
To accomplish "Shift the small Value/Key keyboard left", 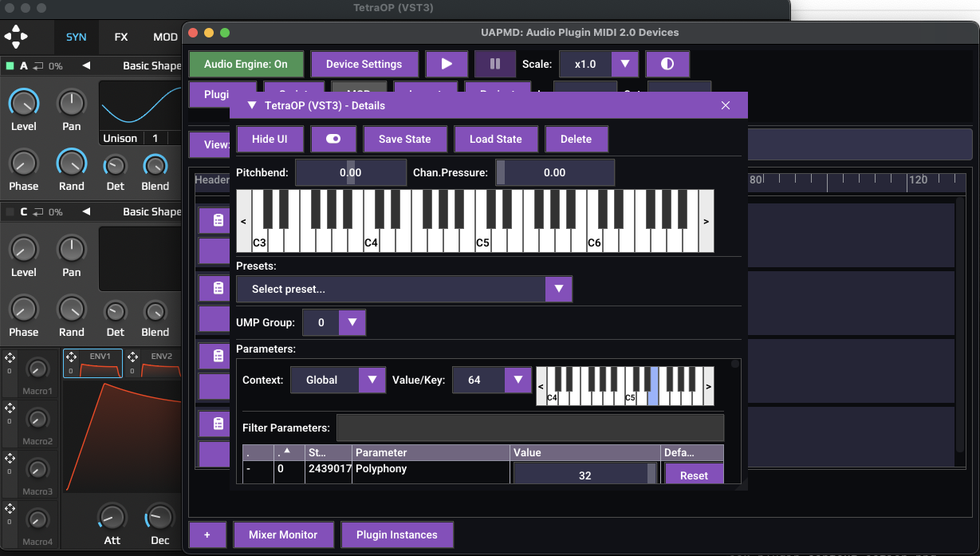I will [541, 386].
